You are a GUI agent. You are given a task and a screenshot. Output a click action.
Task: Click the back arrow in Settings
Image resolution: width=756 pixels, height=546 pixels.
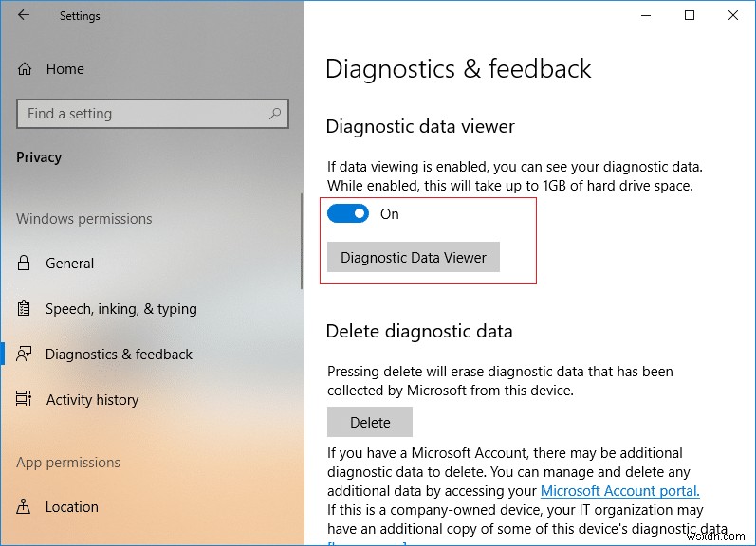(23, 16)
